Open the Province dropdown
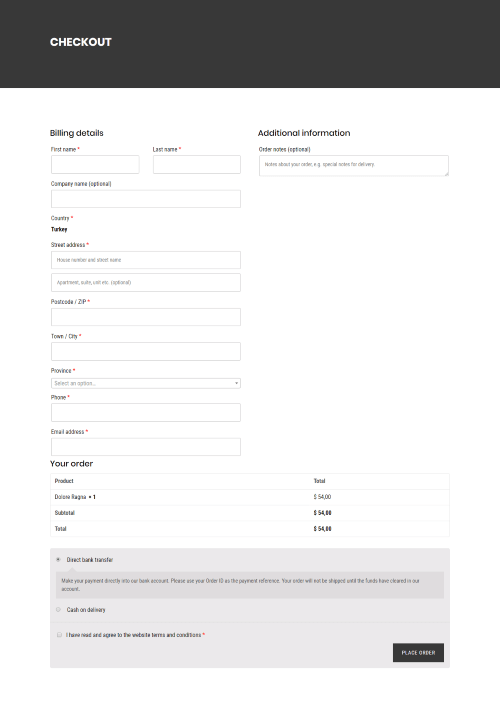500x710 pixels. click(x=146, y=383)
